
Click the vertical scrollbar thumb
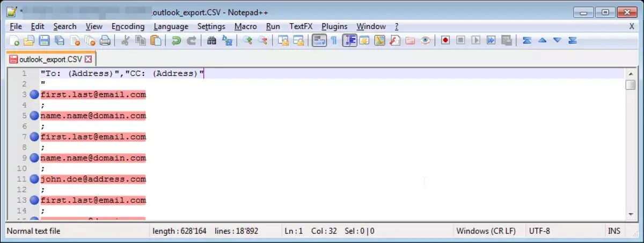pyautogui.click(x=631, y=85)
